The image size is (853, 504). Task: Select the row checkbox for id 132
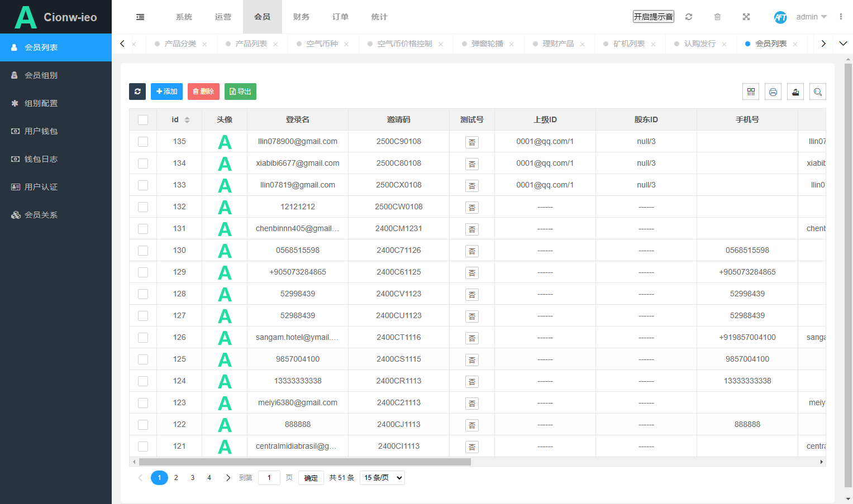click(x=143, y=207)
